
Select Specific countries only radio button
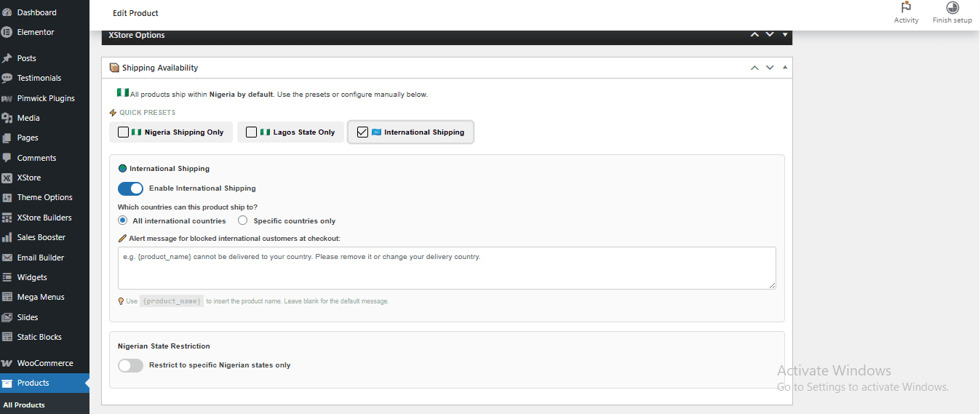tap(243, 220)
